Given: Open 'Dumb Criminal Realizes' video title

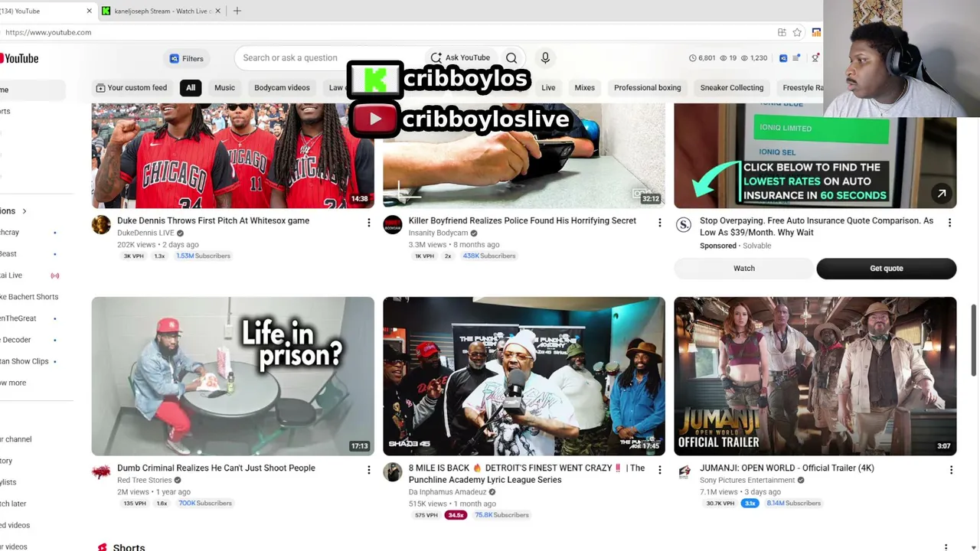Looking at the screenshot, I should [216, 468].
